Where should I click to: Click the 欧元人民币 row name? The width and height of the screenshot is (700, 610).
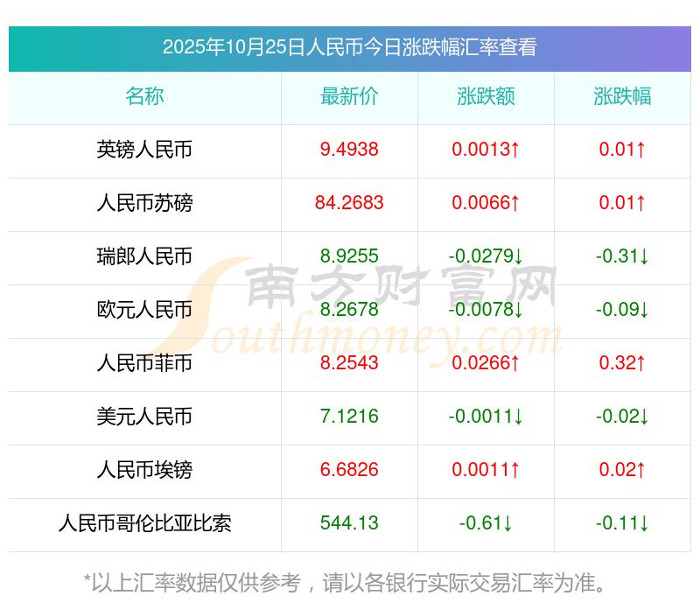pos(144,310)
